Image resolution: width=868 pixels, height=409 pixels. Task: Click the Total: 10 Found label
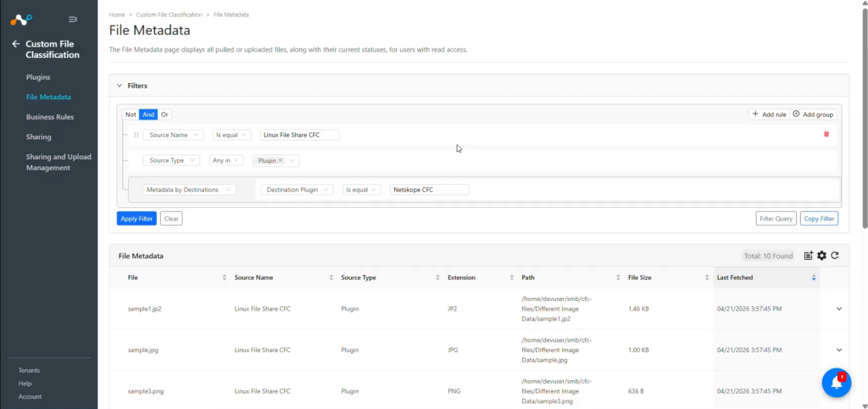768,256
